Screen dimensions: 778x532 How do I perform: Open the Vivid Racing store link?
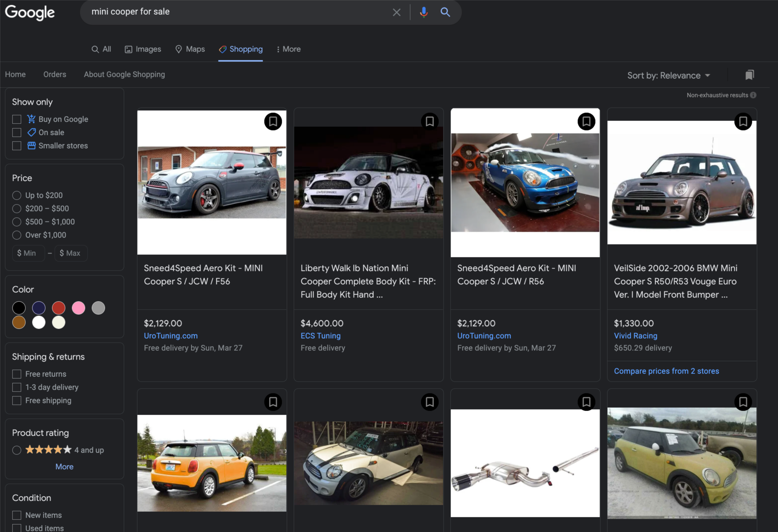(x=635, y=336)
